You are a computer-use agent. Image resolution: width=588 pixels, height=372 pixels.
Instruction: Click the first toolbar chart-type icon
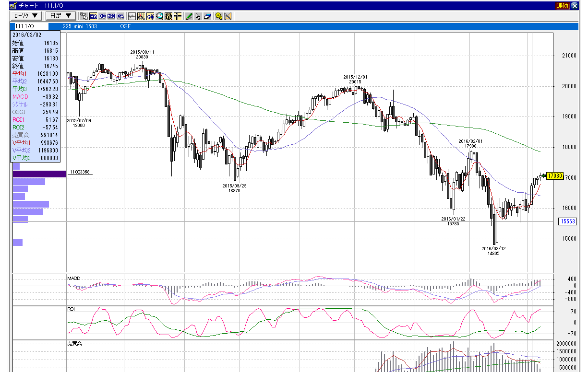[84, 16]
